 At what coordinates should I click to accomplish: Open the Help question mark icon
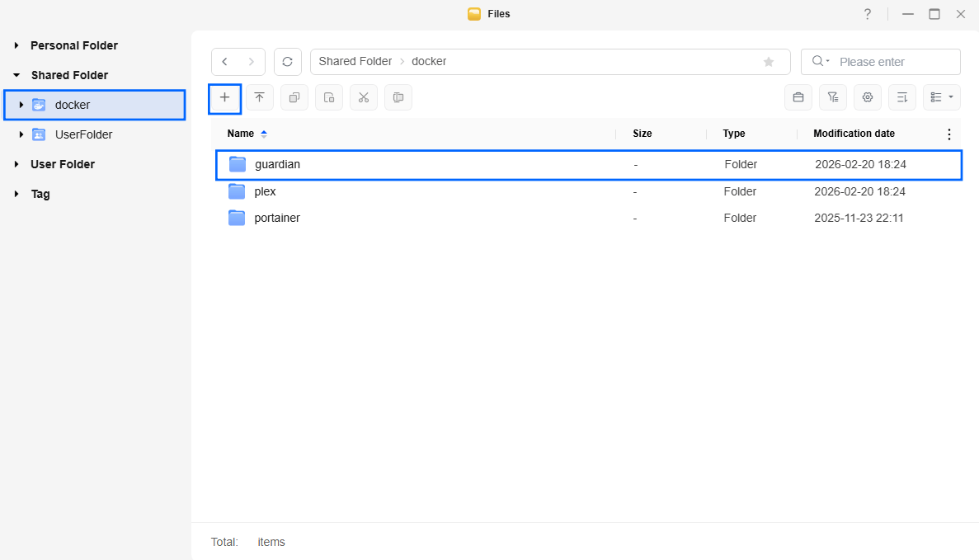coord(867,14)
